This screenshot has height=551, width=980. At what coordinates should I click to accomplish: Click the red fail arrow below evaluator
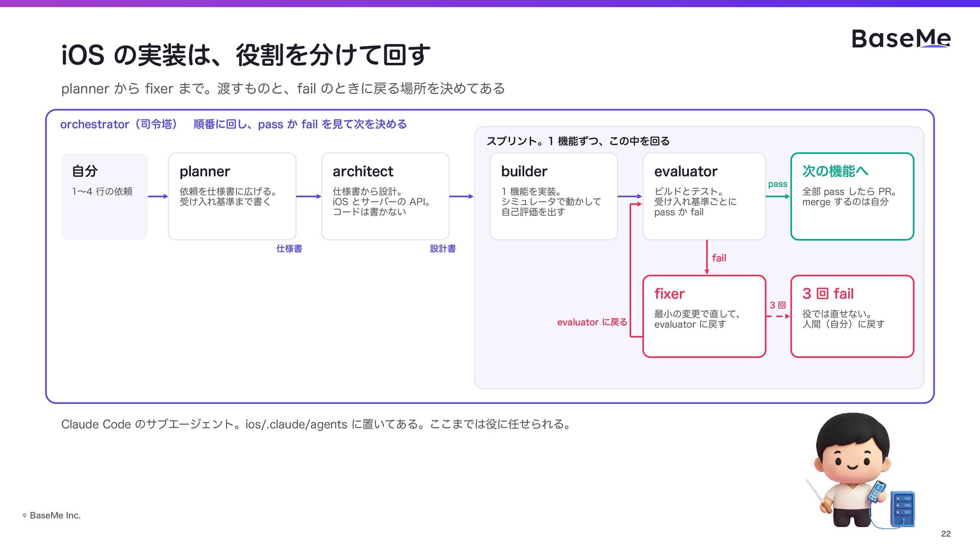click(707, 258)
